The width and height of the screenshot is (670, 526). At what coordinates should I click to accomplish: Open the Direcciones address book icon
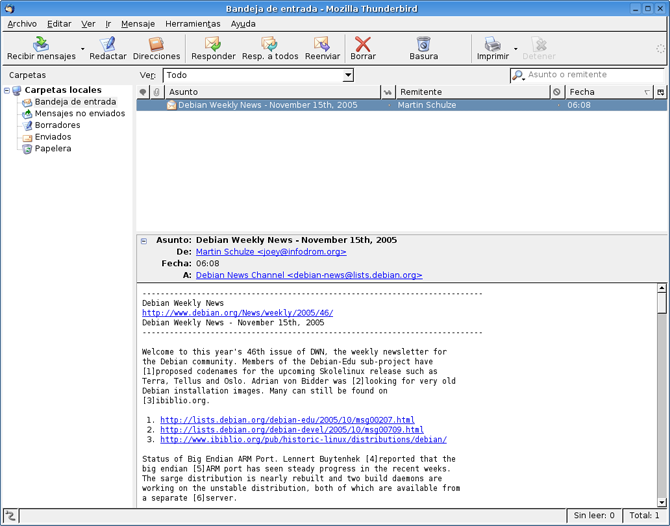click(x=156, y=44)
